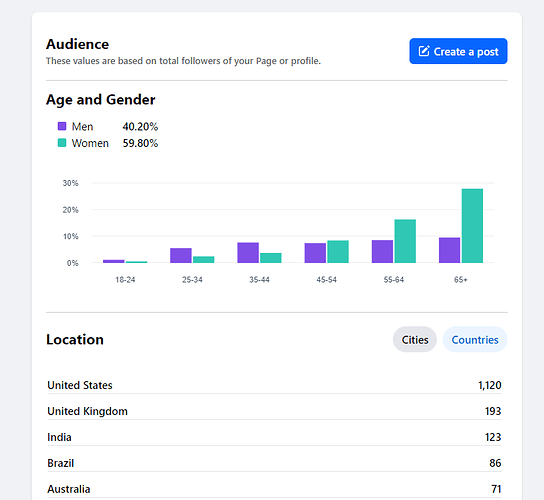Click the Men bar for 65+
The width and height of the screenshot is (544, 500).
449,250
